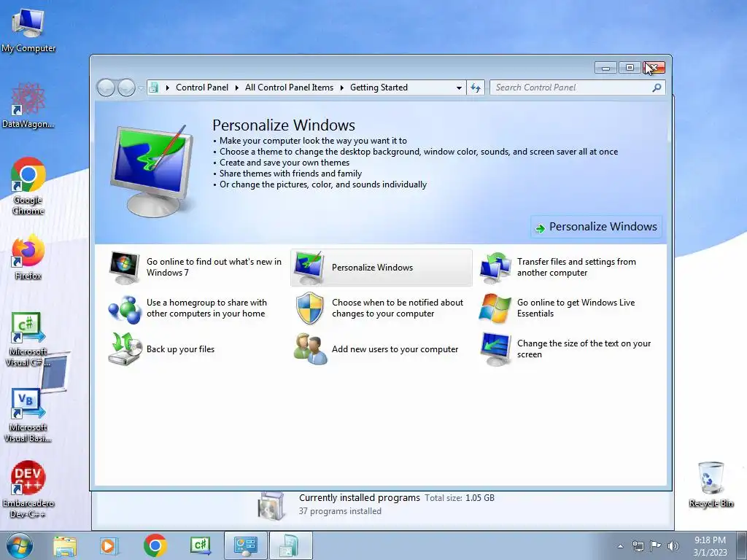747x560 pixels.
Task: Click the volume speaker tray icon
Action: [673, 546]
